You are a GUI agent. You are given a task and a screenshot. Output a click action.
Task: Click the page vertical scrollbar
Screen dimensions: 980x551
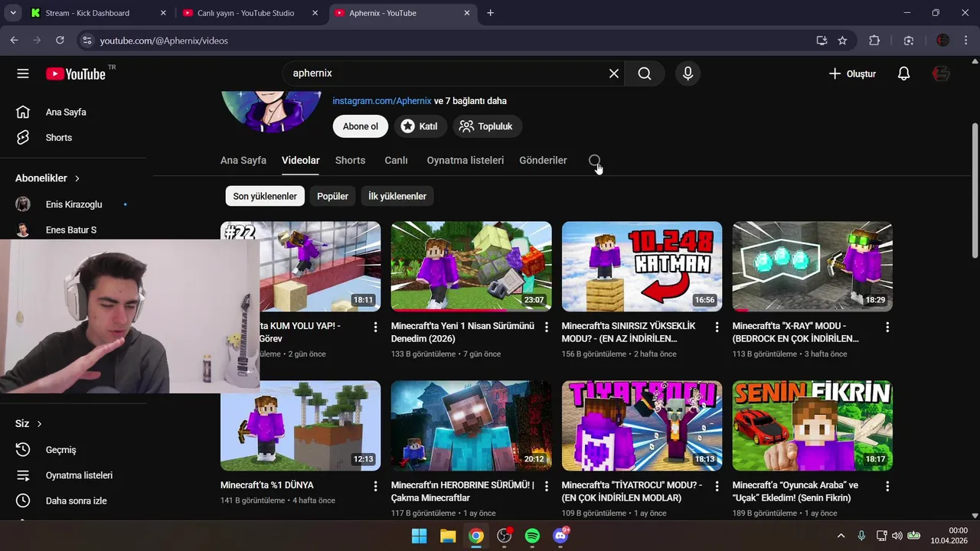pos(974,191)
